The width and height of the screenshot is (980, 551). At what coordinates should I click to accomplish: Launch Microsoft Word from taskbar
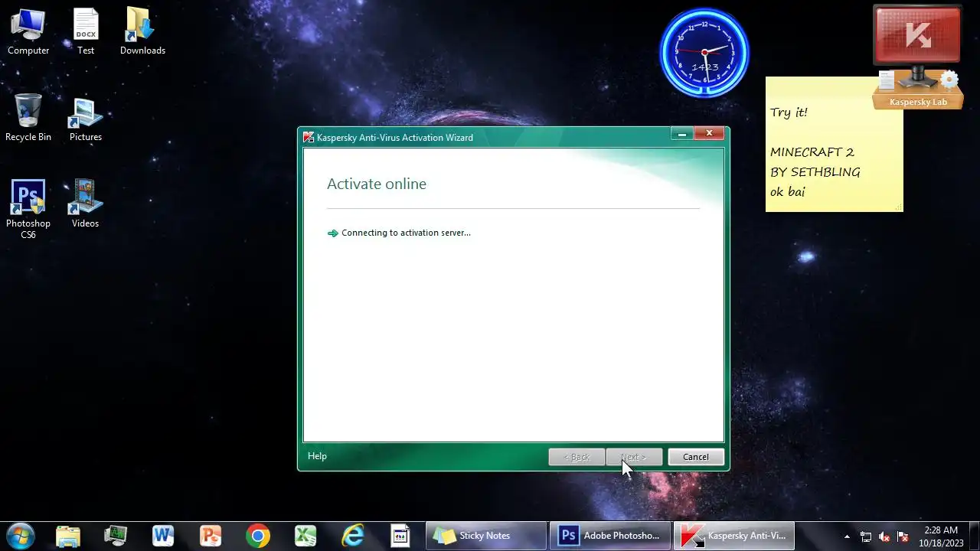coord(163,536)
